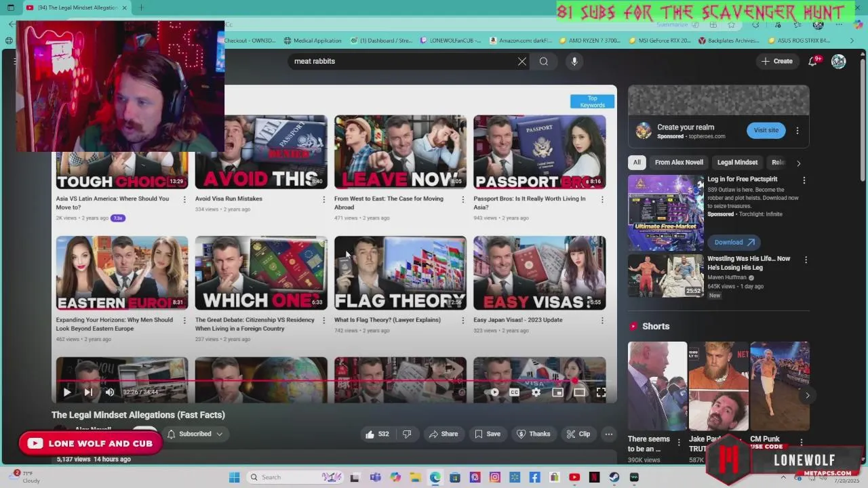
Task: Open Windows Start menu
Action: [x=234, y=477]
